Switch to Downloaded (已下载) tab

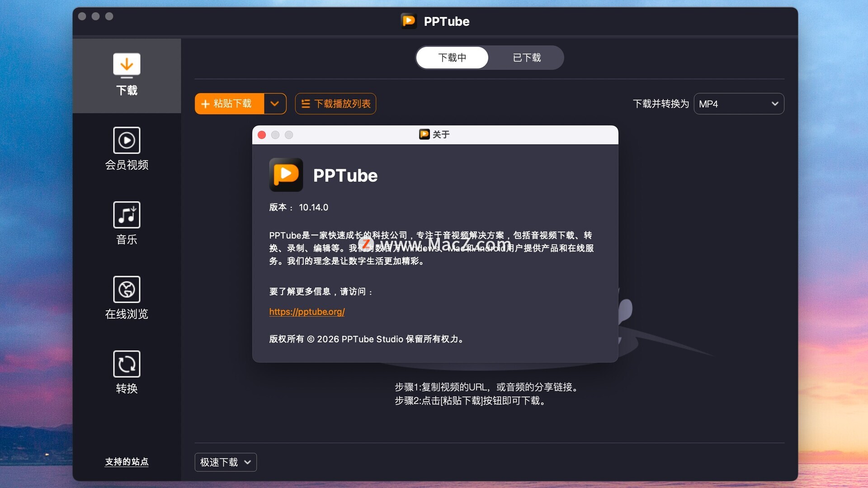coord(527,58)
